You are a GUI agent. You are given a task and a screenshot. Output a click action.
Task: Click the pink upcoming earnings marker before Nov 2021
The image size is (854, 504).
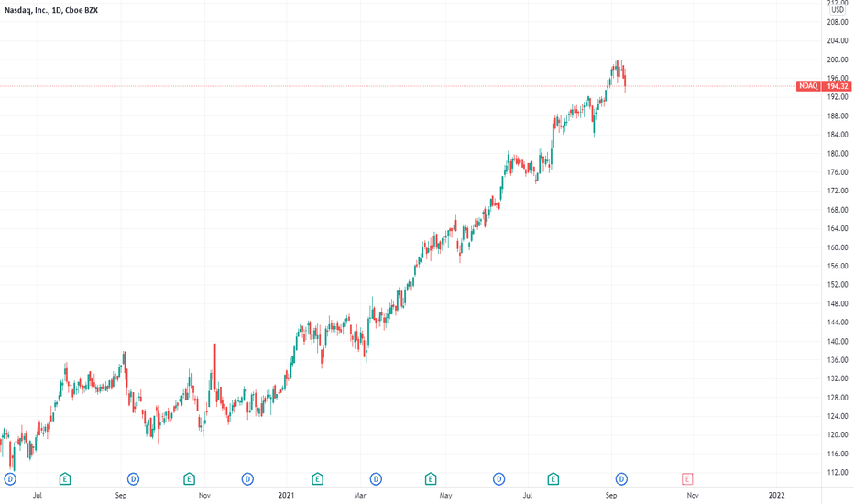pyautogui.click(x=687, y=479)
